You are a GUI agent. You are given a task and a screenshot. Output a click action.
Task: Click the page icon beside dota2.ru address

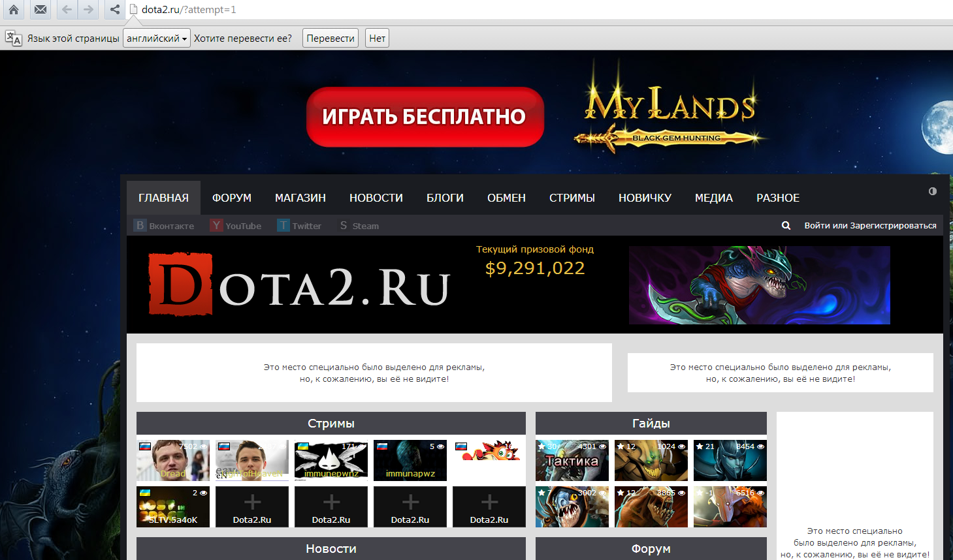(x=133, y=10)
